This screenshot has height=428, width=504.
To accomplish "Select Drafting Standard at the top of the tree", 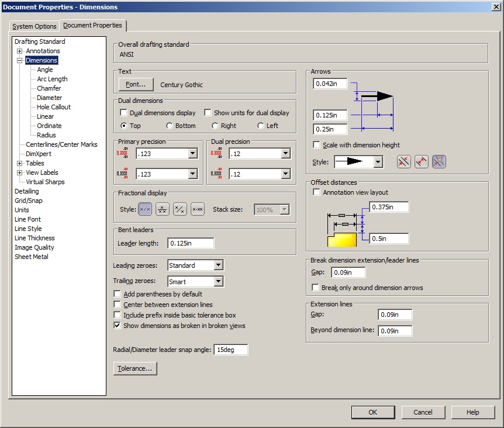I will 40,42.
